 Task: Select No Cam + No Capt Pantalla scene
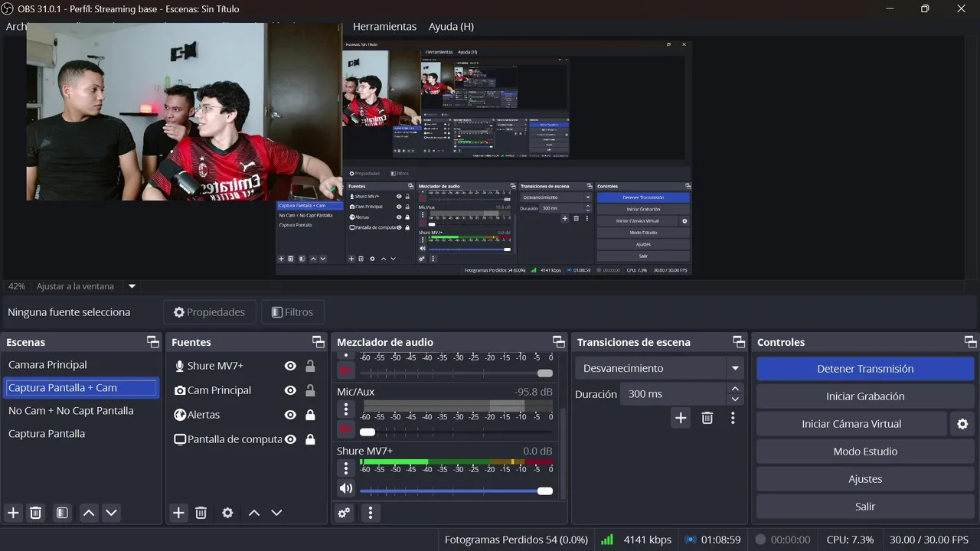[81, 411]
